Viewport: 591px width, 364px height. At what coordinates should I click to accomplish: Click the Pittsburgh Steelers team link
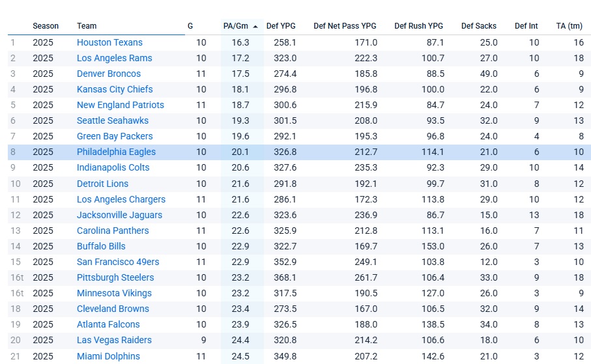pyautogui.click(x=115, y=277)
